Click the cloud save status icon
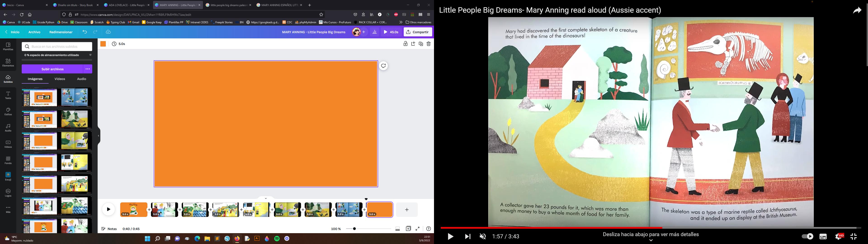 click(108, 32)
